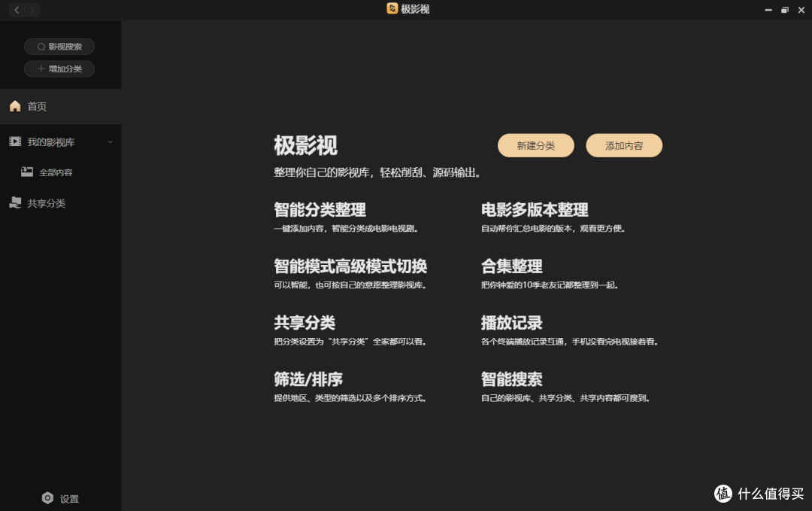
Task: Click the 智能搜索 heading
Action: (512, 379)
